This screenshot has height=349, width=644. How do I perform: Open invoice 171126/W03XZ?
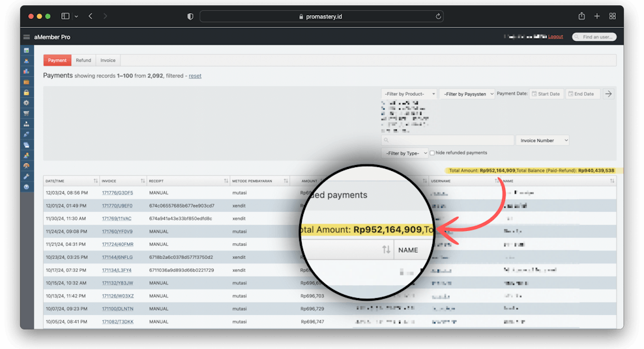(118, 296)
